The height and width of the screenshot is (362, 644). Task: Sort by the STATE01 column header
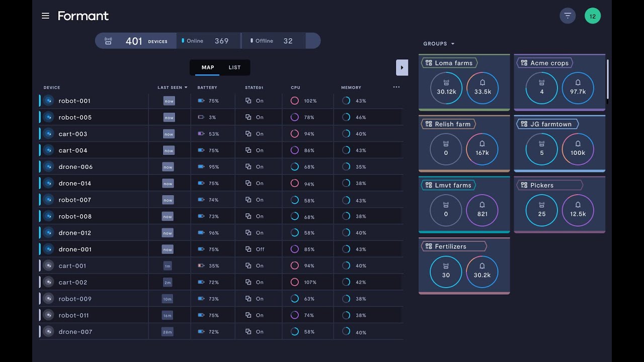click(254, 87)
